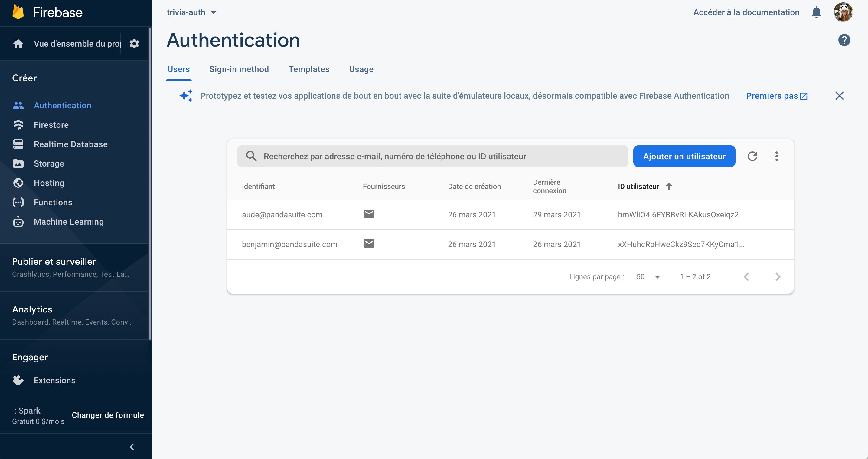Open project settings with the gear icon
868x459 pixels.
pyautogui.click(x=134, y=44)
